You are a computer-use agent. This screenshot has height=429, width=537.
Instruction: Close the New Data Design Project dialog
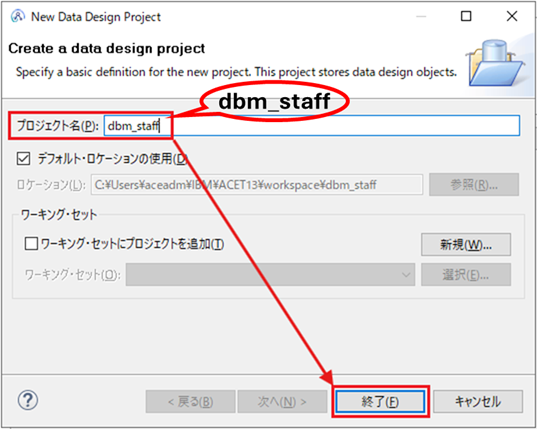pos(512,16)
